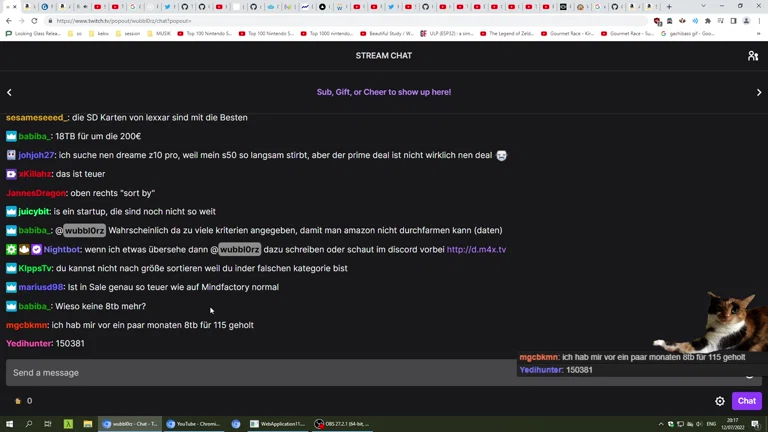Open the http://d.m4x.tv discord link
This screenshot has width=768, height=432.
[476, 249]
